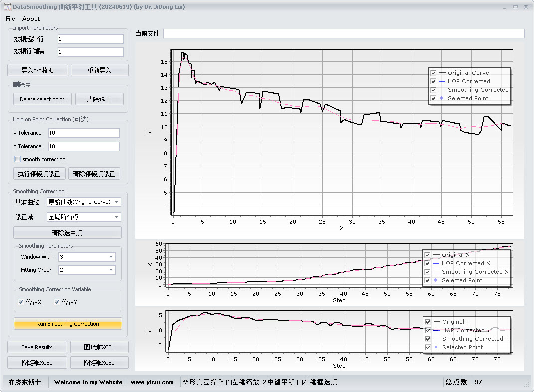Open the File menu
This screenshot has width=534, height=392.
tap(10, 19)
